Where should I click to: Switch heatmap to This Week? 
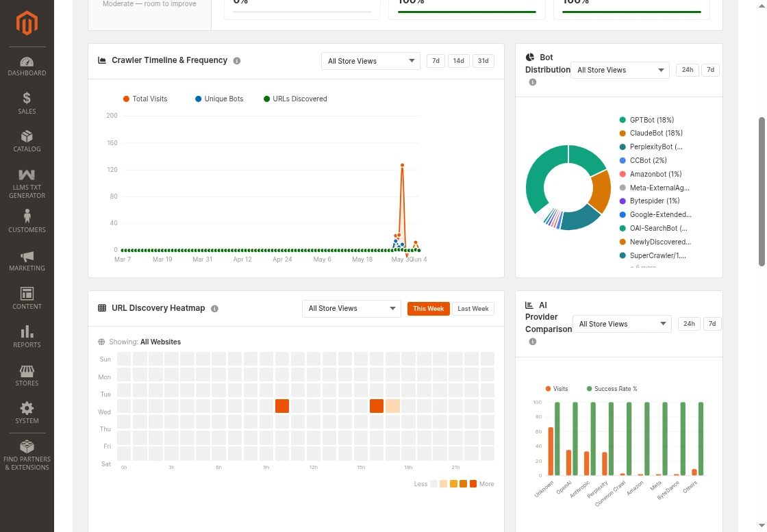429,309
